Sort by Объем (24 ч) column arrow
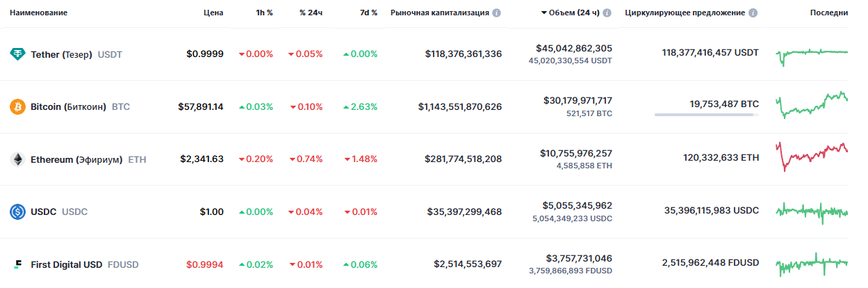The height and width of the screenshot is (288, 868). (543, 13)
